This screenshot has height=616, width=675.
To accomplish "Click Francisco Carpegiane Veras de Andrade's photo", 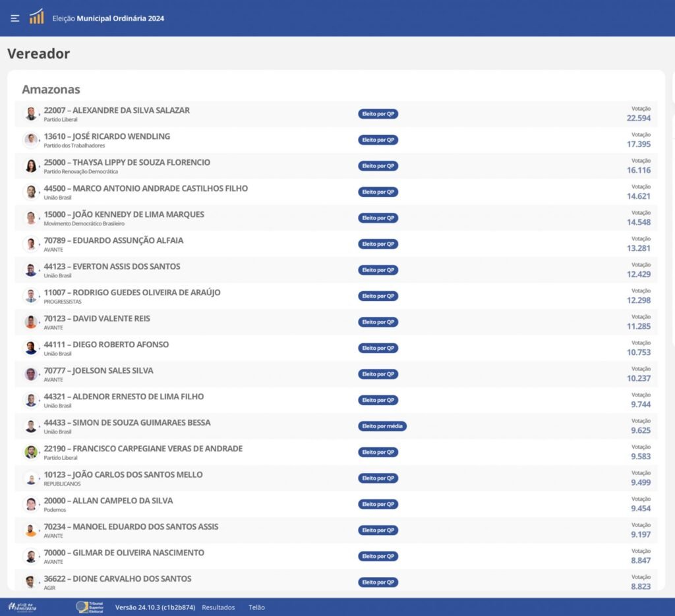I will coord(31,452).
